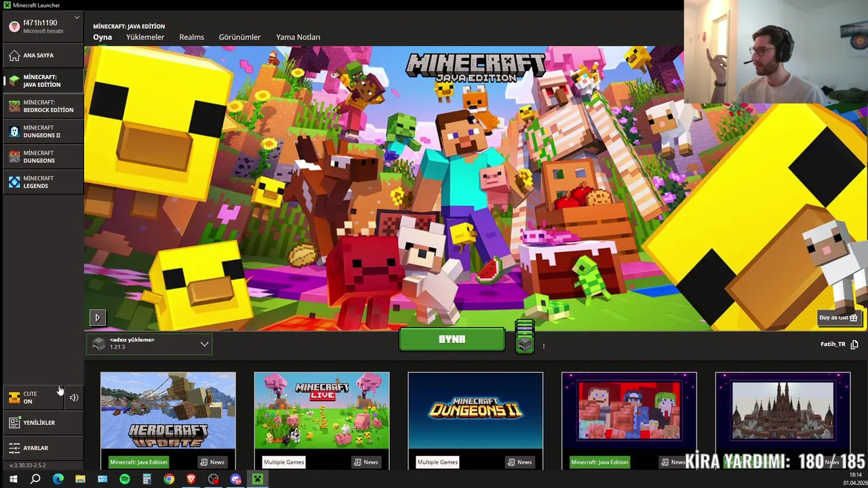Open Minecraft Dungeons II in sidebar
Viewport: 868px width, 488px height.
pyautogui.click(x=43, y=131)
